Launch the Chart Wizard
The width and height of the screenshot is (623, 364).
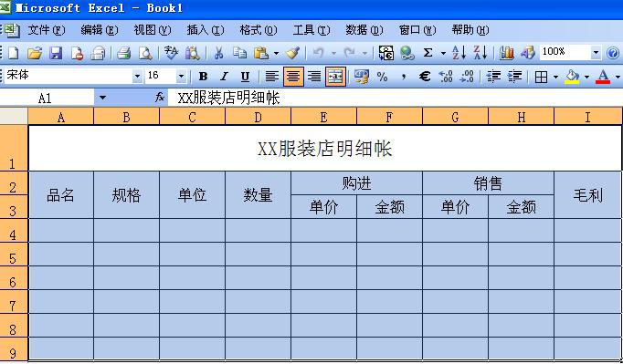tap(507, 53)
